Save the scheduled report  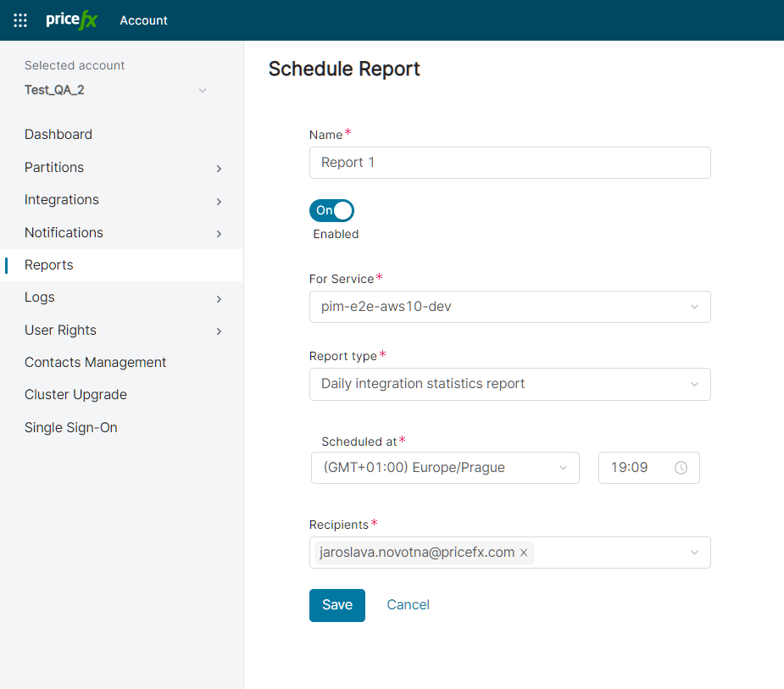[336, 605]
